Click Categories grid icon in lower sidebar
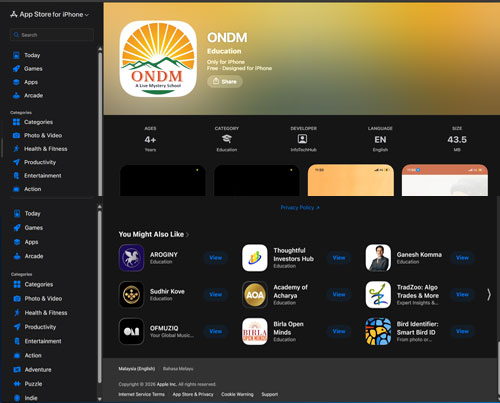The image size is (500, 403). pos(17,284)
